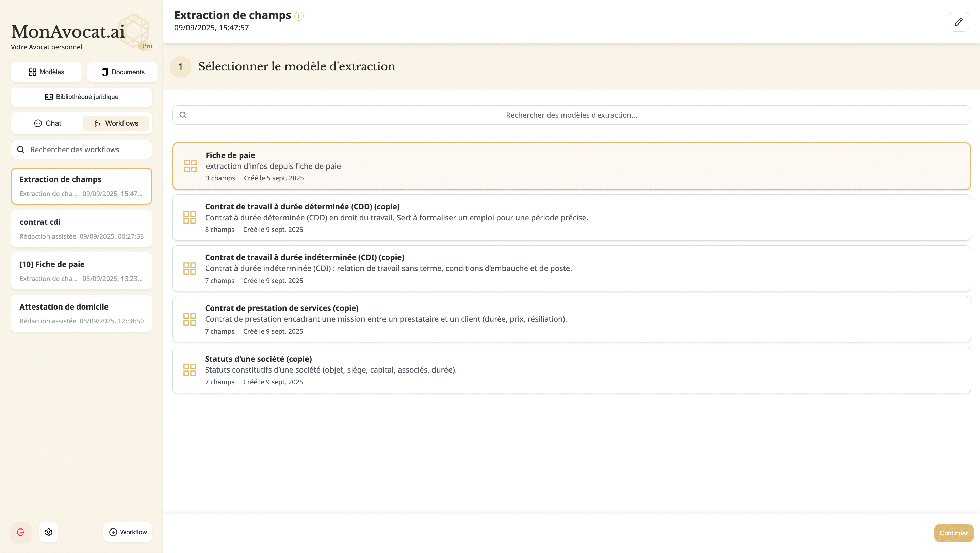Switch to the Workflows tab

(x=116, y=123)
